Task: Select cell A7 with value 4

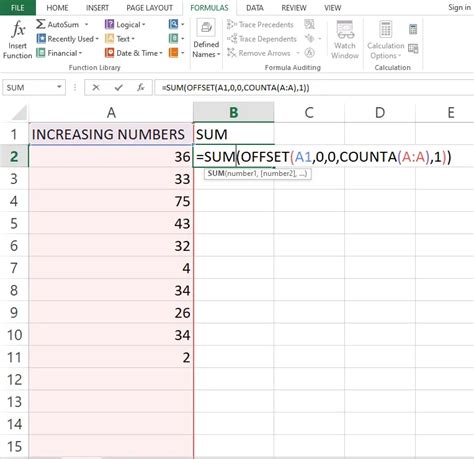Action: tap(111, 268)
